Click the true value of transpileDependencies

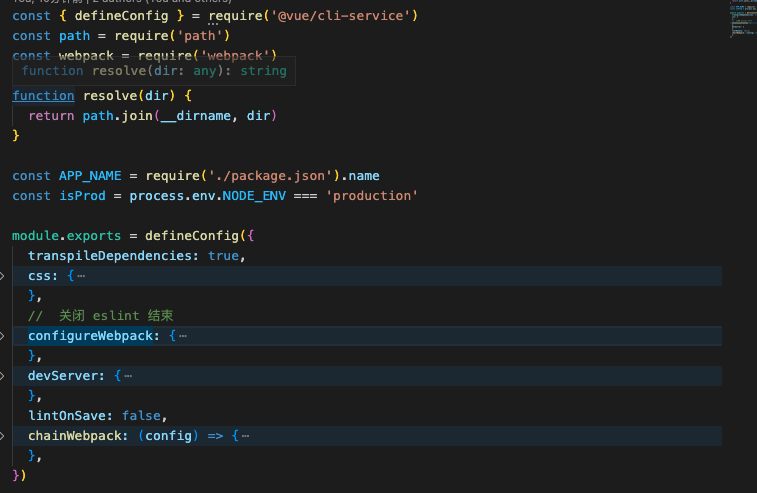(223, 256)
